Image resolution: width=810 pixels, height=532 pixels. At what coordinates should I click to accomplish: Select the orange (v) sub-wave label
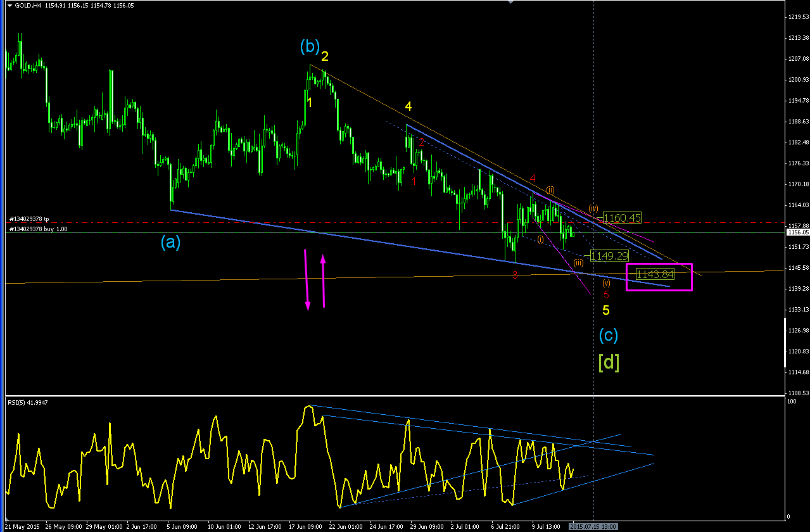(606, 283)
